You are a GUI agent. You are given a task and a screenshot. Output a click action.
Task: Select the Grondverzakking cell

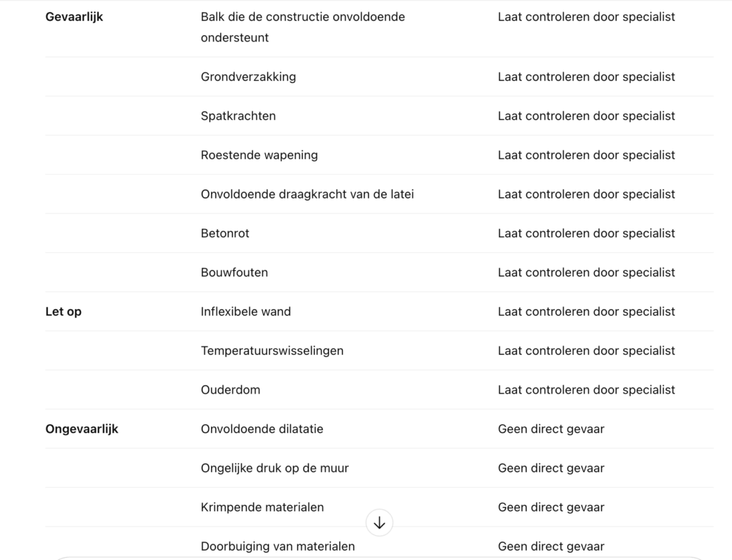pyautogui.click(x=248, y=77)
